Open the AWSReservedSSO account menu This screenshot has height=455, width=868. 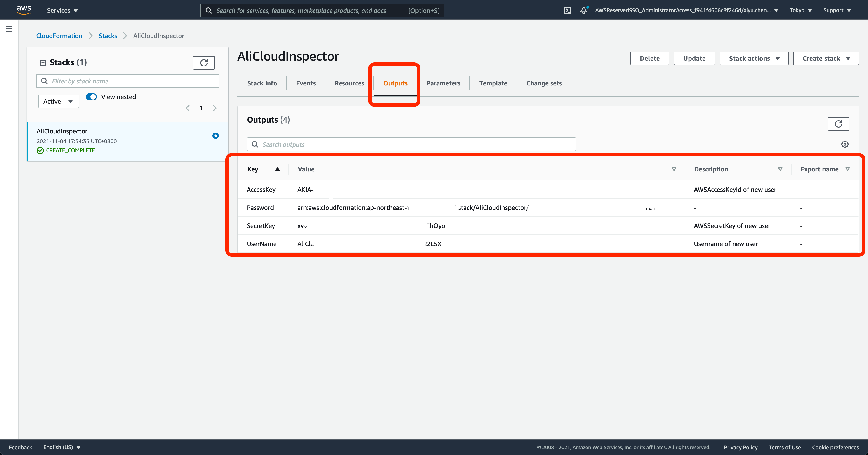pos(686,10)
